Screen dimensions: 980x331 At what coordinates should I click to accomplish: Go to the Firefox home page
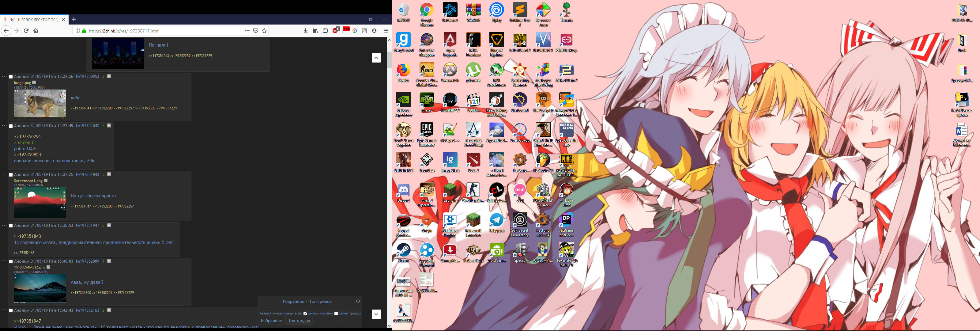coord(36,31)
